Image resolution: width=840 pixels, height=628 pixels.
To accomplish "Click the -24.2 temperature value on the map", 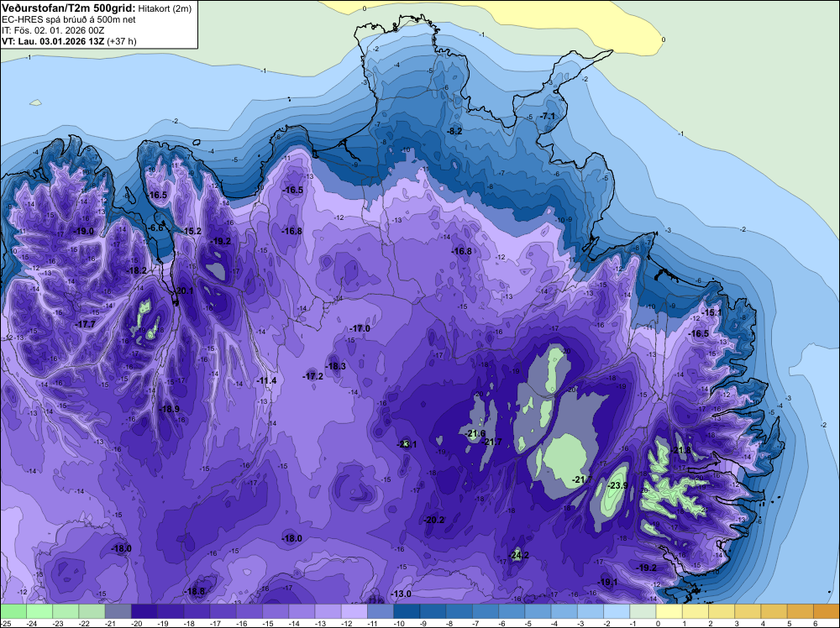I will (x=518, y=555).
